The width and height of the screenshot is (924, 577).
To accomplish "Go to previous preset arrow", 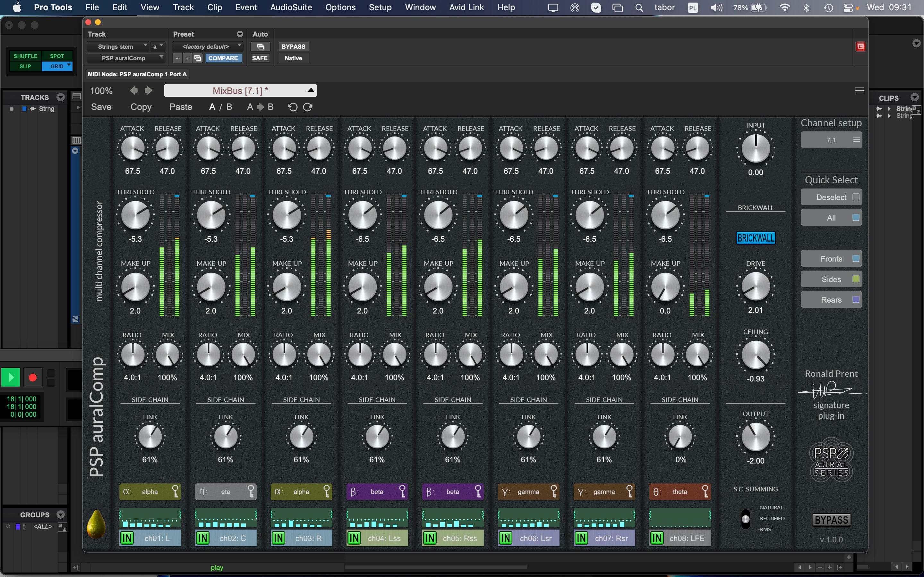I will [x=134, y=90].
